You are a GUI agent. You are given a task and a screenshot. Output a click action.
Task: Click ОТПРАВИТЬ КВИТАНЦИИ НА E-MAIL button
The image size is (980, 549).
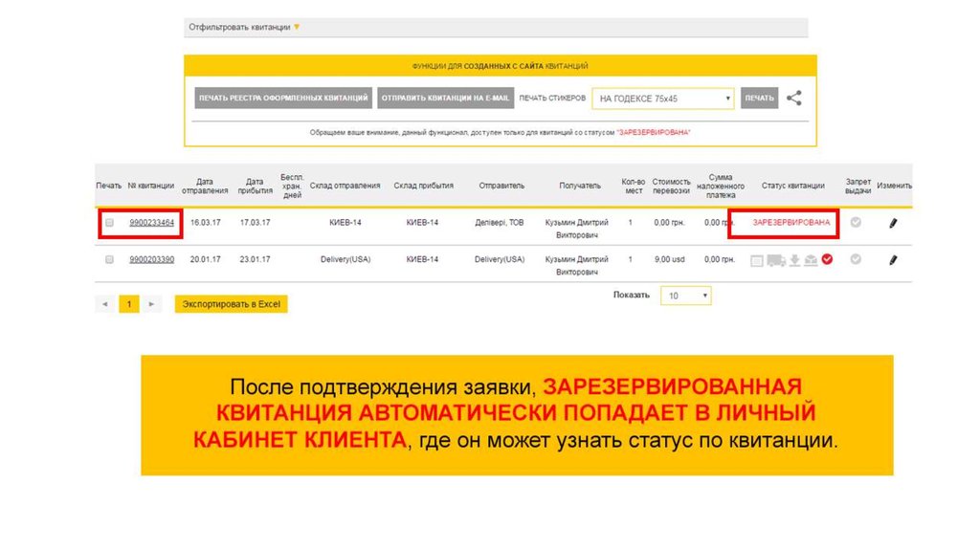[446, 99]
